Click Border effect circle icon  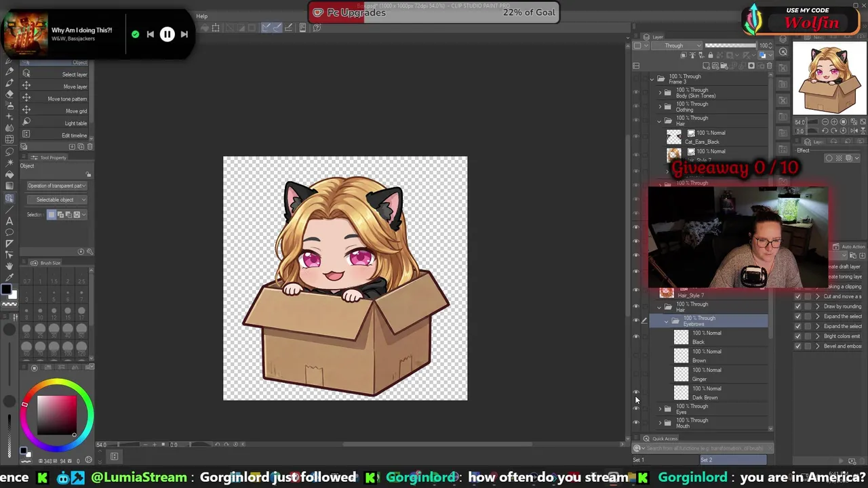[829, 158]
